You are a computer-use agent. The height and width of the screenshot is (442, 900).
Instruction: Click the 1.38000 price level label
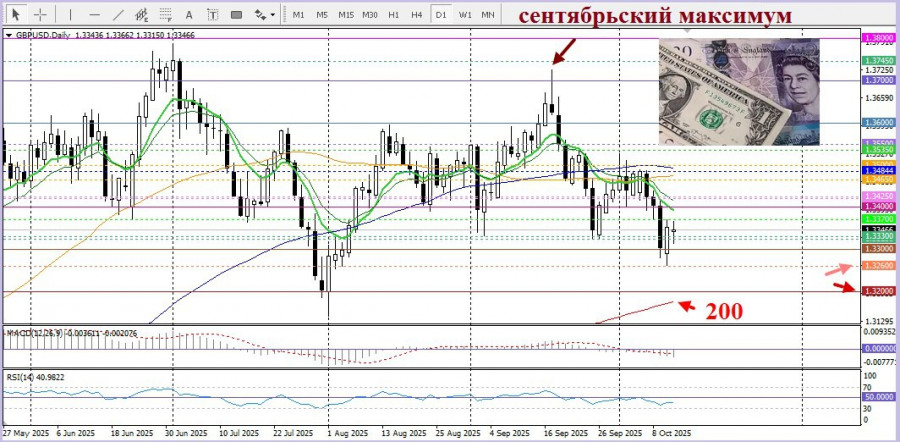click(878, 38)
